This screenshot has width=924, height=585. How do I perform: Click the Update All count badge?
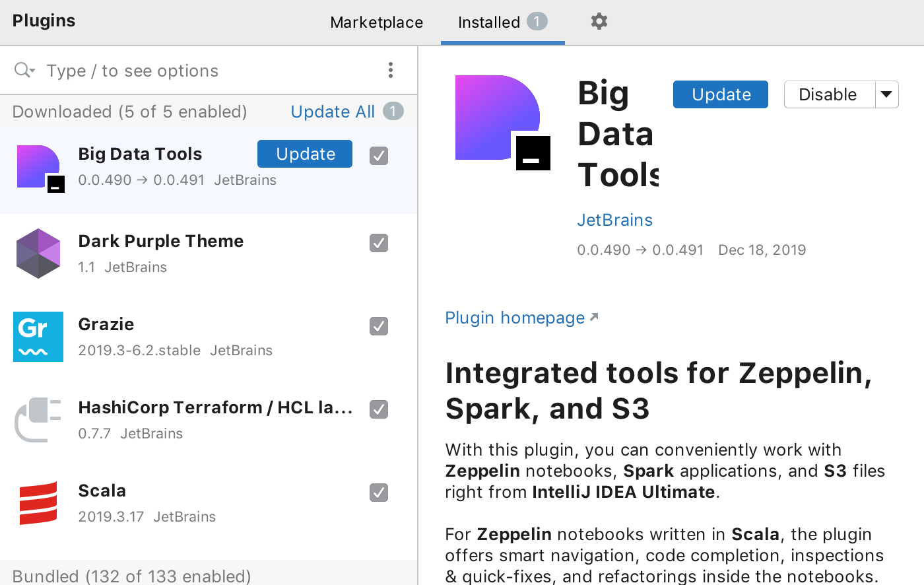pos(393,111)
